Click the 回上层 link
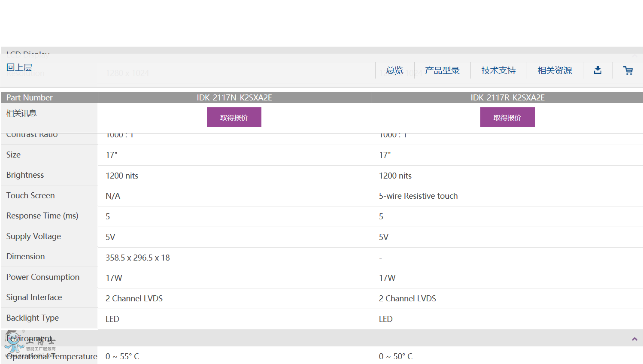The image size is (643, 364). (x=19, y=67)
